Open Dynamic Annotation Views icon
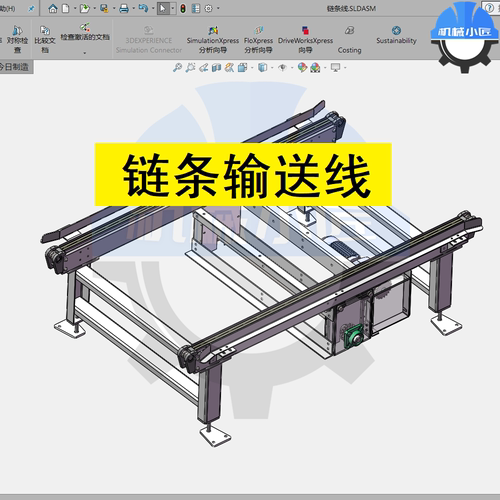The image size is (500, 500). [x=229, y=68]
